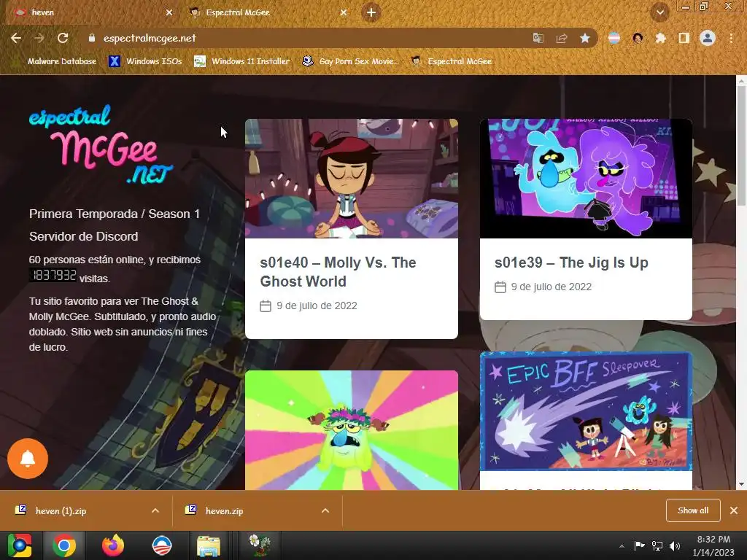This screenshot has width=747, height=560.
Task: Expand options for heven.zip download
Action: [325, 510]
